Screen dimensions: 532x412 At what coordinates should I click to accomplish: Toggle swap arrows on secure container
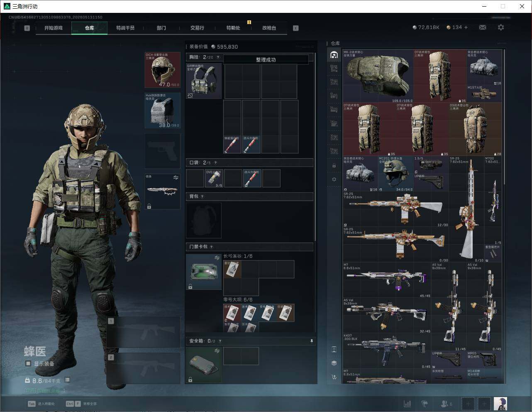pyautogui.click(x=217, y=351)
